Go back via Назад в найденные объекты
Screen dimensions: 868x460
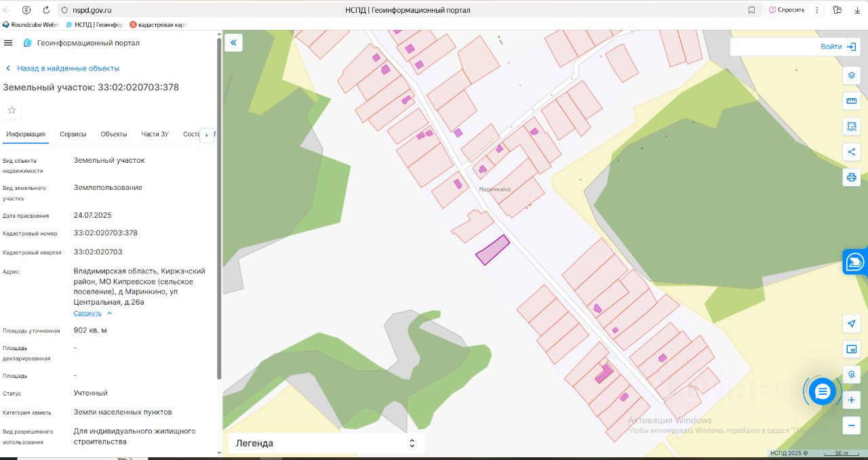[62, 69]
